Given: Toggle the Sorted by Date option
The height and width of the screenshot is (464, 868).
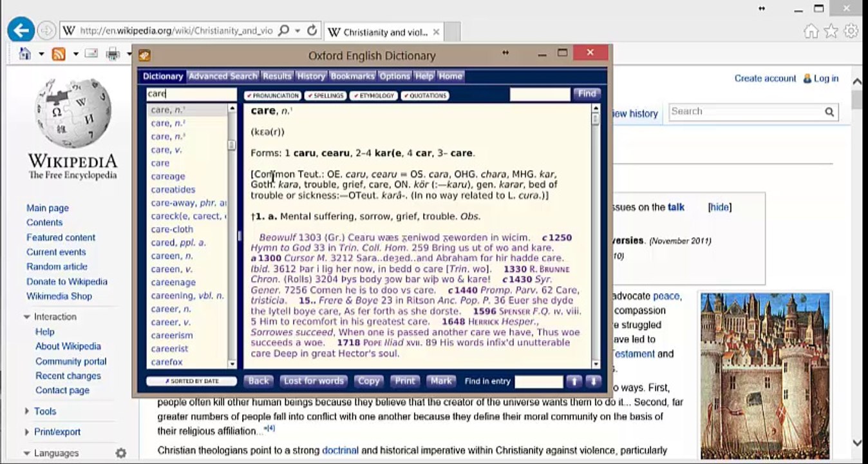Looking at the screenshot, I should (191, 382).
